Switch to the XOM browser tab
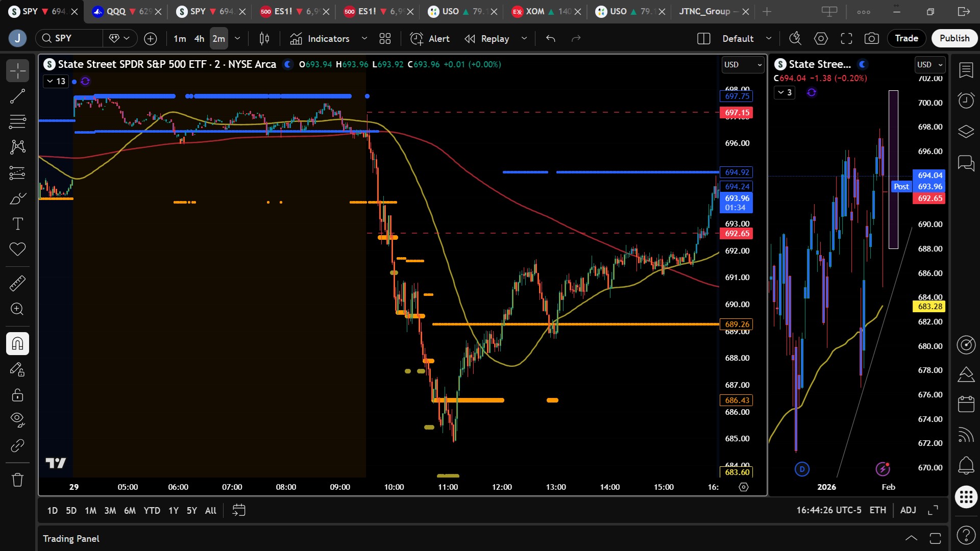The width and height of the screenshot is (980, 551). tap(534, 11)
